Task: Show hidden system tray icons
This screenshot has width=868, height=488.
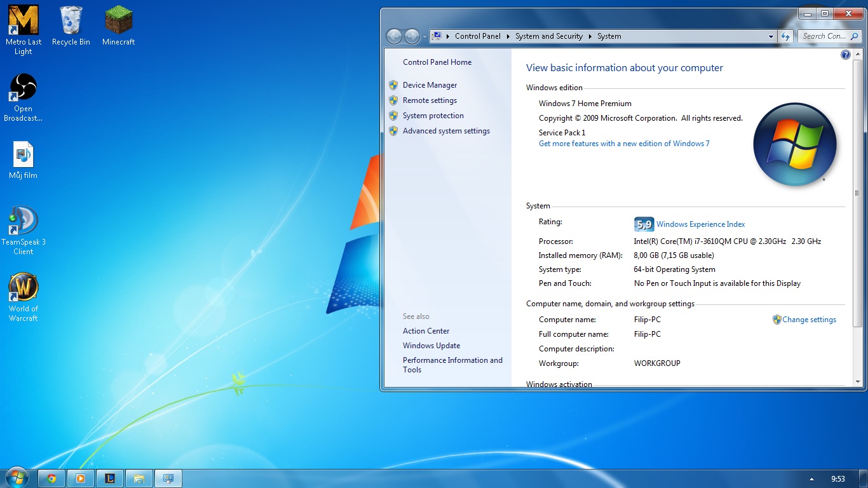Action: coord(811,479)
